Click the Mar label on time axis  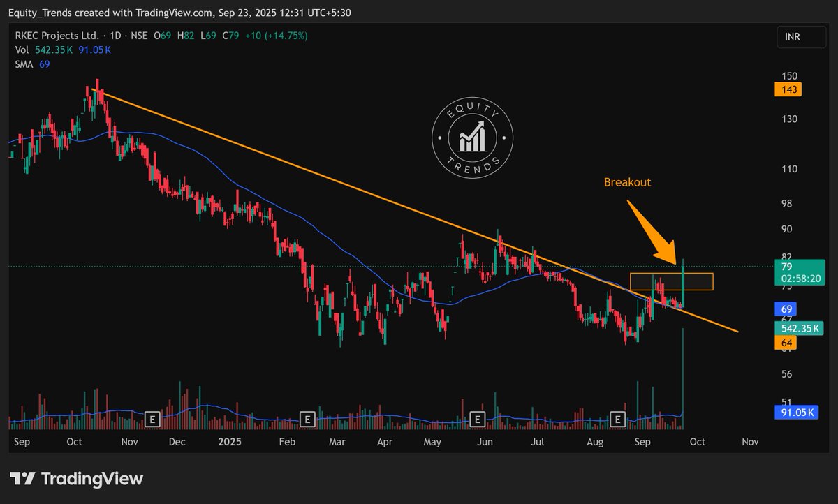coord(337,442)
